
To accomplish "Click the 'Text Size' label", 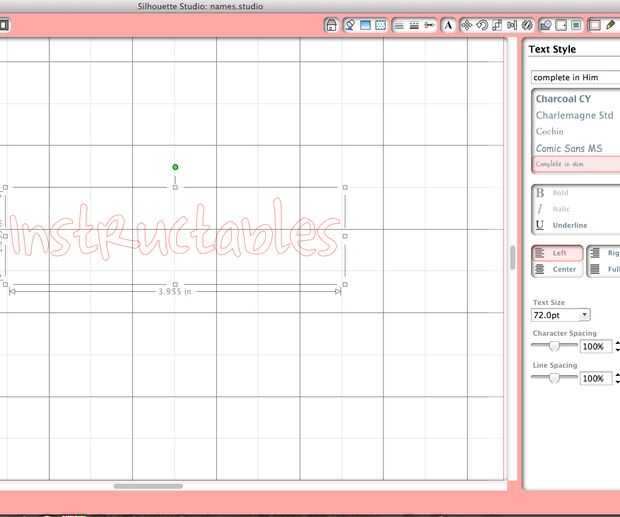I will [549, 302].
